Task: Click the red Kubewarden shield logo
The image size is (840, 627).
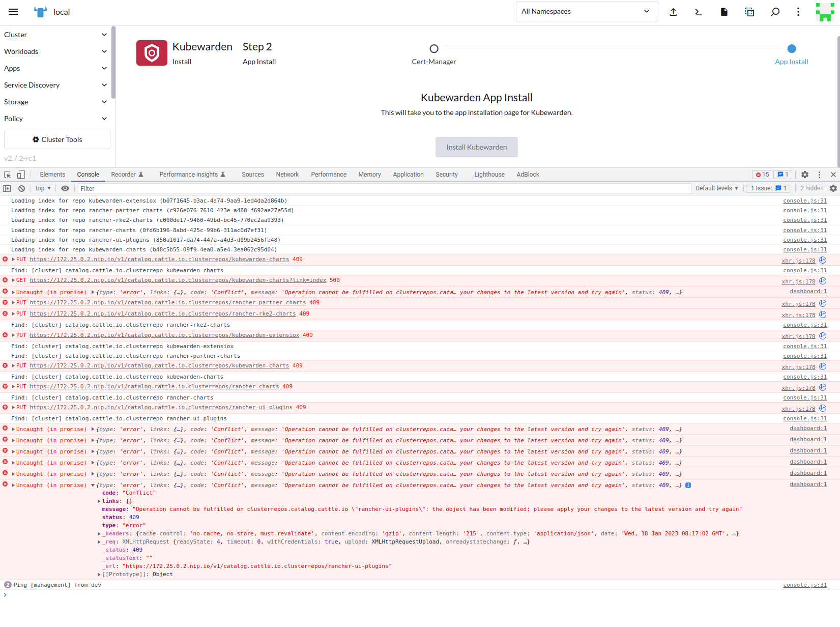Action: (x=151, y=52)
